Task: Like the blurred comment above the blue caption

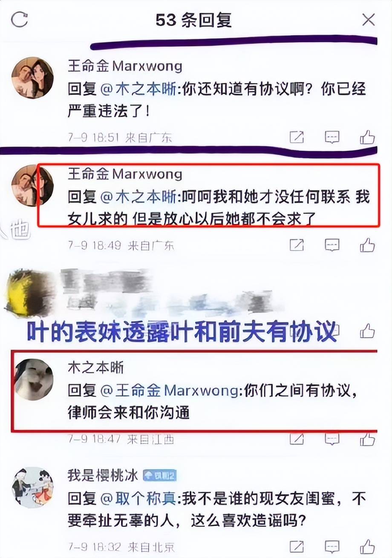Action: [x=367, y=331]
